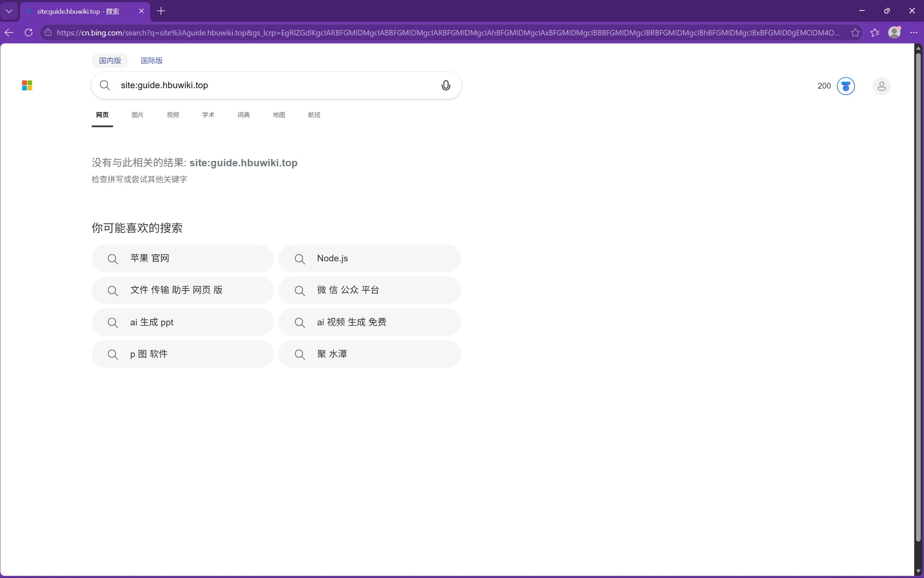Select the 航班 results tab
Viewport: 924px width, 578px height.
pyautogui.click(x=314, y=115)
